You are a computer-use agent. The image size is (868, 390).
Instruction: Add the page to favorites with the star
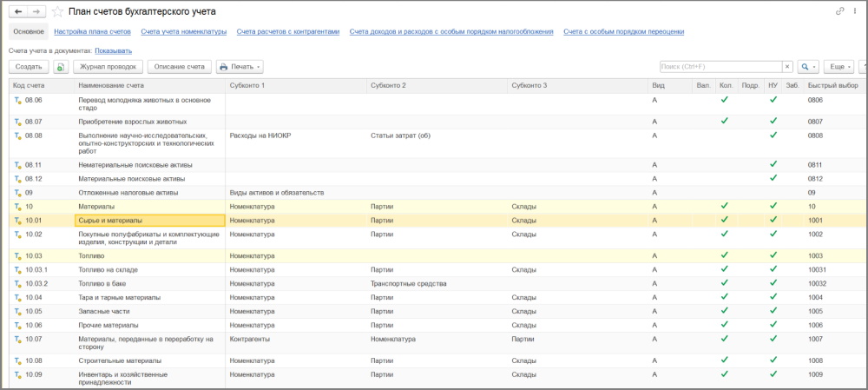tap(57, 11)
